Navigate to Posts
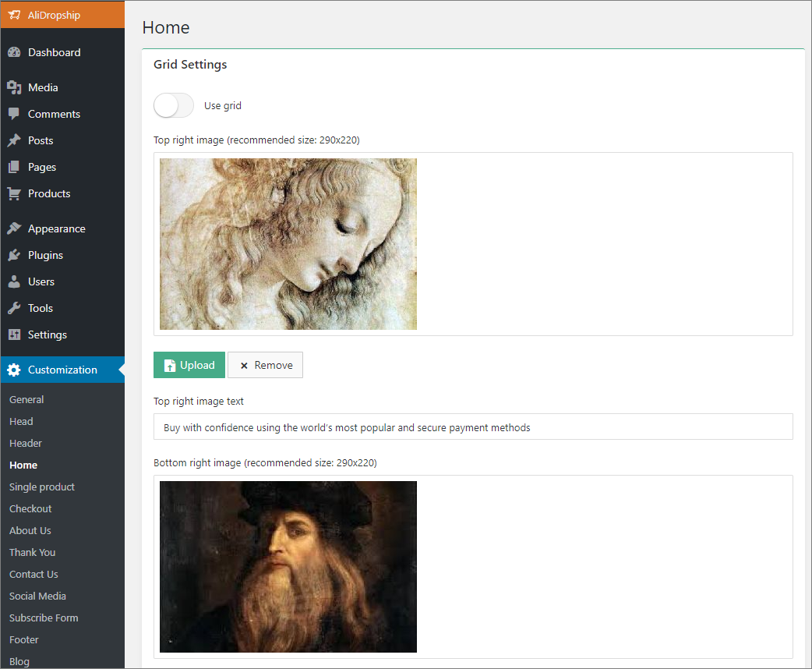The height and width of the screenshot is (669, 812). (62, 140)
